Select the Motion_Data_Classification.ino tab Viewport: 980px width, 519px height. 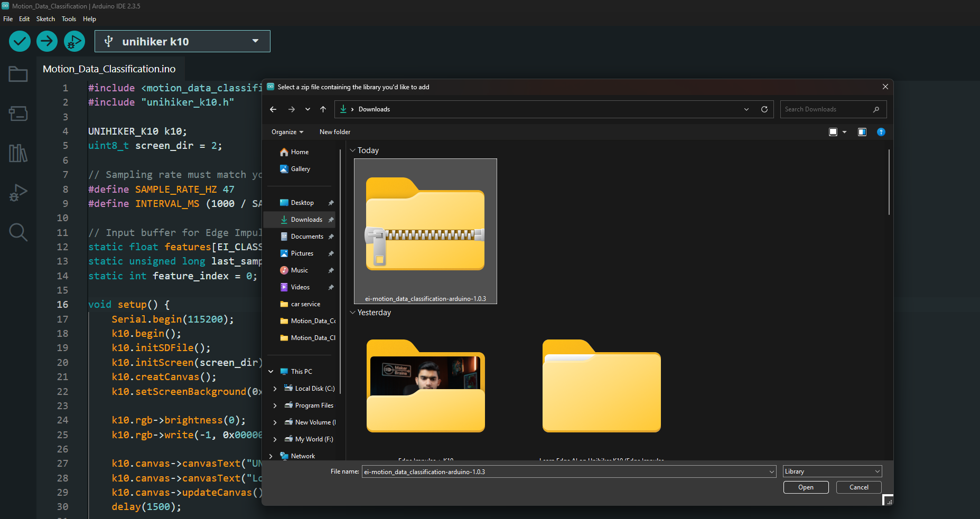click(109, 69)
